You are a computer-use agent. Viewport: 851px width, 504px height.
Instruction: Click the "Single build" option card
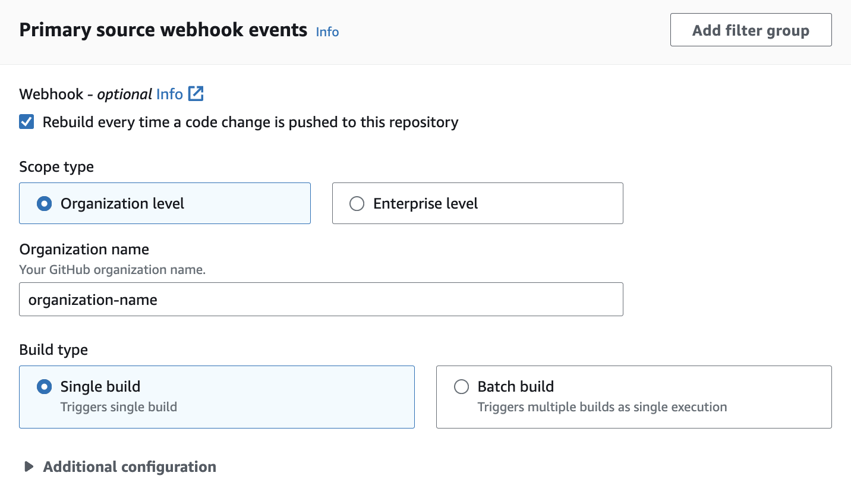tap(216, 397)
